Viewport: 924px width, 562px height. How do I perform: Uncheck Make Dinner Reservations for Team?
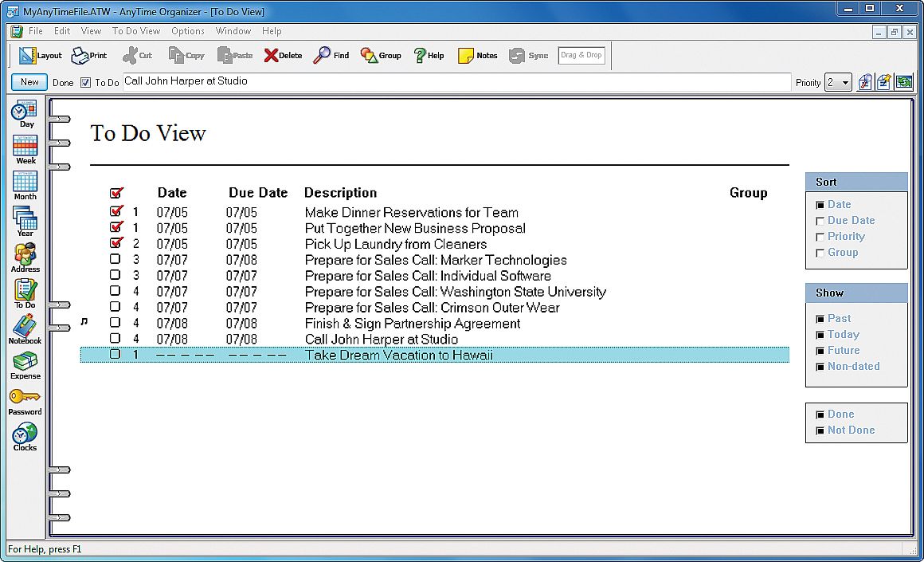click(x=116, y=211)
